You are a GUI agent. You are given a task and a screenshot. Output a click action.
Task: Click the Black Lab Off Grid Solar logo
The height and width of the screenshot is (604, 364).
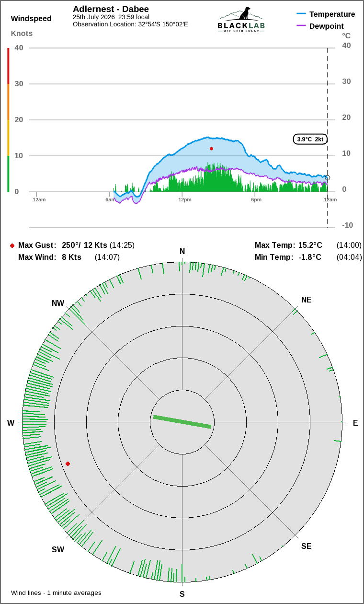pyautogui.click(x=241, y=20)
